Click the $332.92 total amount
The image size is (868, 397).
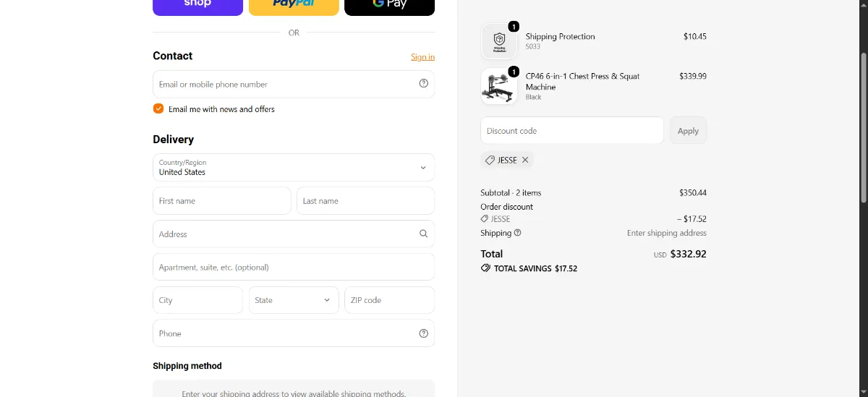(x=689, y=254)
